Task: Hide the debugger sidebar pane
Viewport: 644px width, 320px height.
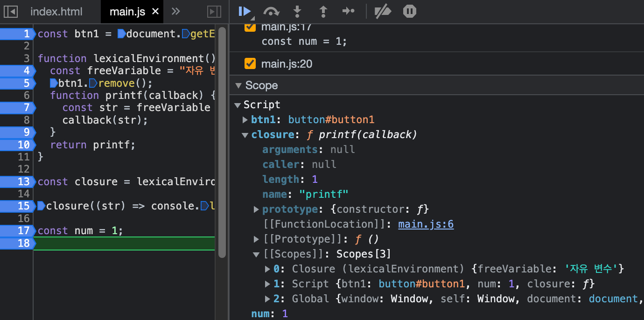Action: [214, 12]
